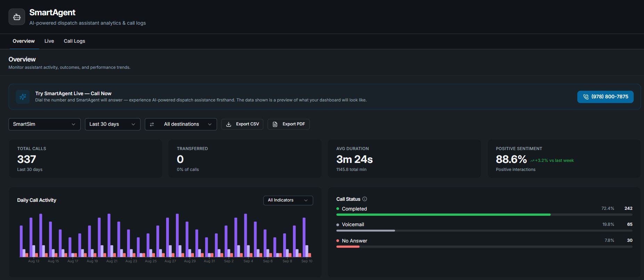This screenshot has height=280, width=644.
Task: Call the (978) 800-7875 number button
Action: 605,97
